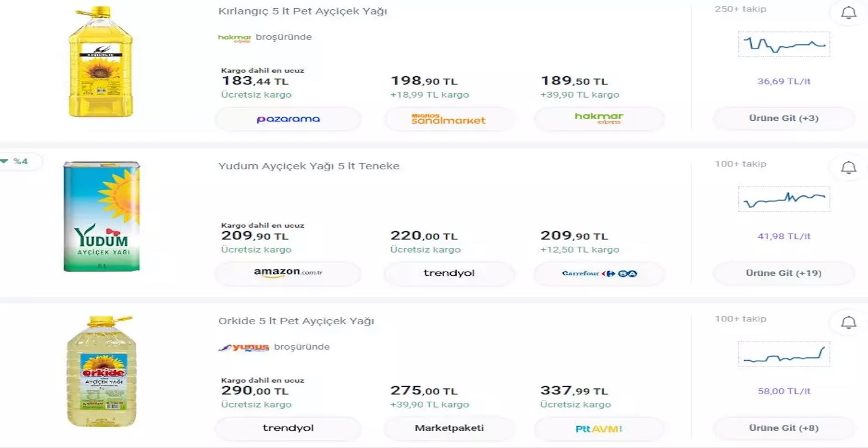Click the PttAVM seller logo
The image size is (868, 448).
click(599, 428)
